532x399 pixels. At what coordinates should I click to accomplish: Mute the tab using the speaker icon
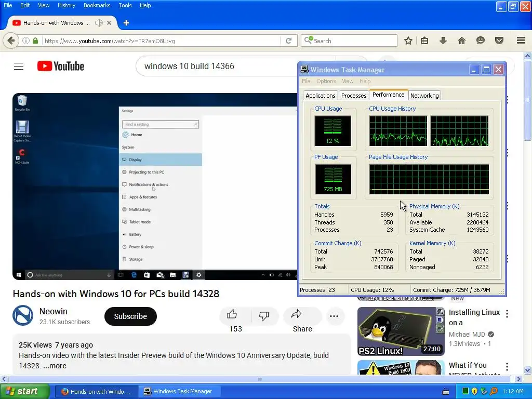99,23
